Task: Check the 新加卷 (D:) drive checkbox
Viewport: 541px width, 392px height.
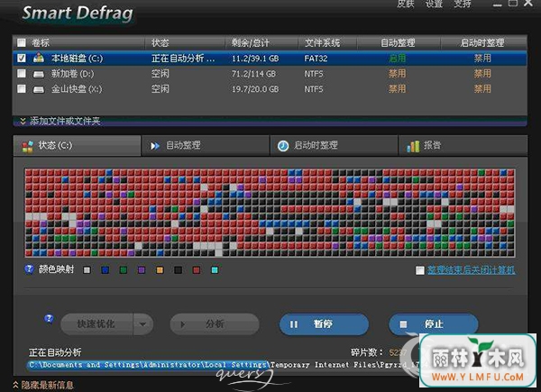Action: click(22, 73)
